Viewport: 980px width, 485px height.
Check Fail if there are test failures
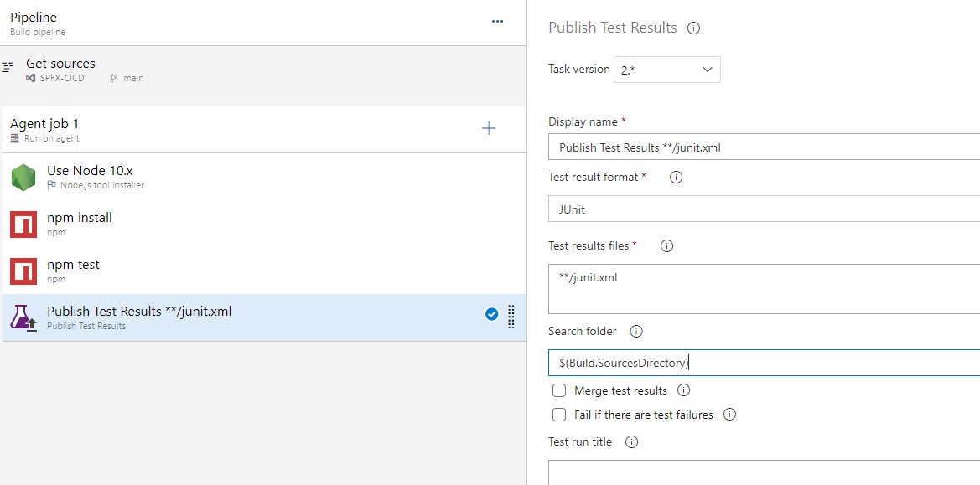559,415
